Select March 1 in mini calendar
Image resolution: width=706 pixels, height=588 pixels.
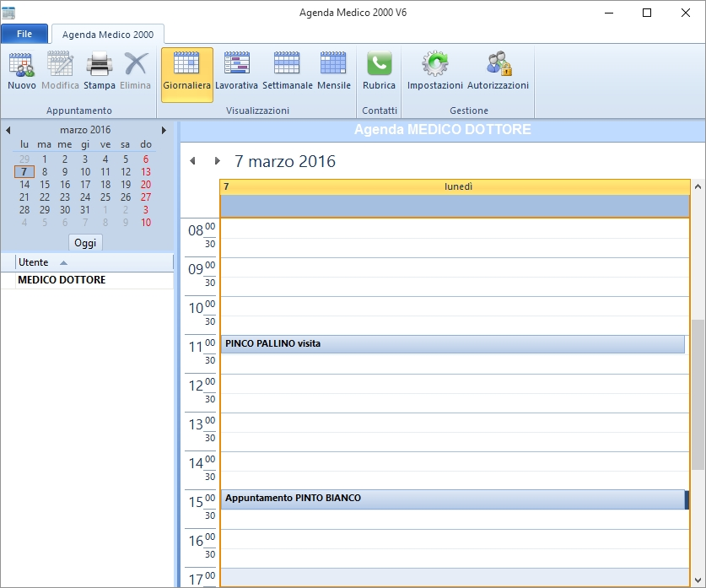point(45,159)
